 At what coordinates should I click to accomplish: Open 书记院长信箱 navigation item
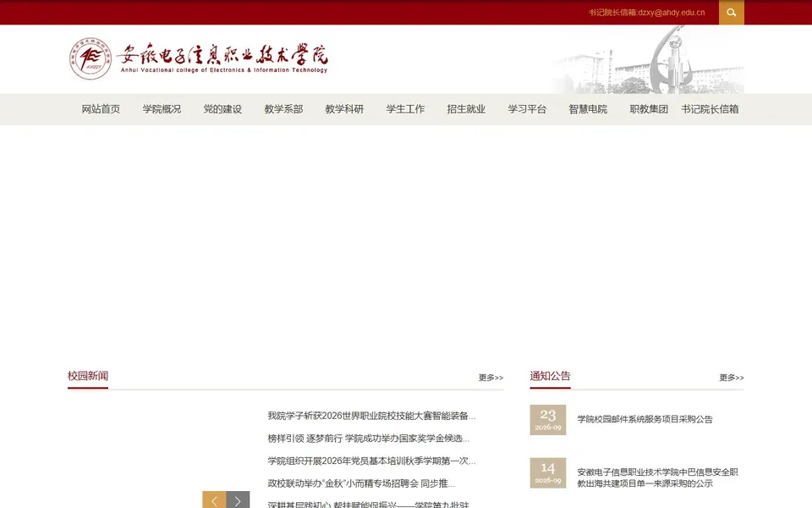click(x=710, y=109)
